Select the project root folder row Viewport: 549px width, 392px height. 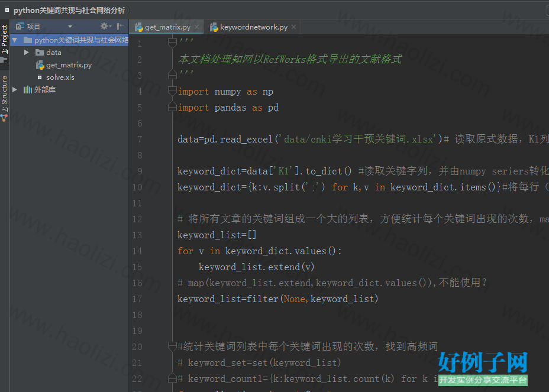(69, 40)
